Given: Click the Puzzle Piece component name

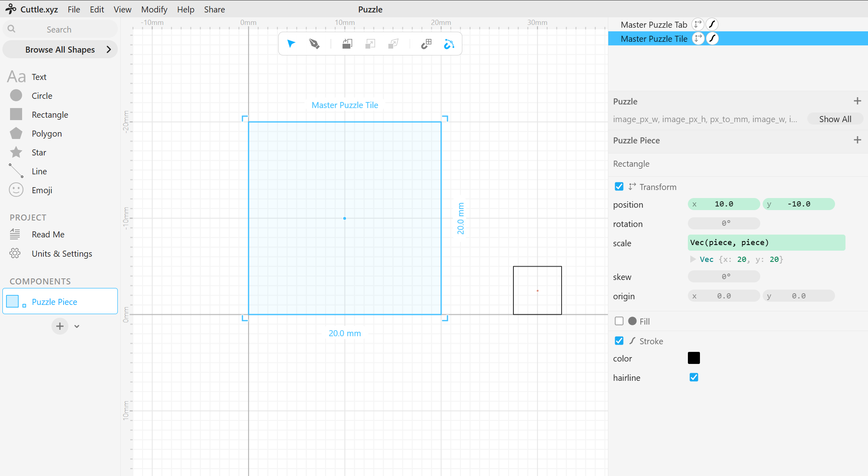Looking at the screenshot, I should [54, 302].
